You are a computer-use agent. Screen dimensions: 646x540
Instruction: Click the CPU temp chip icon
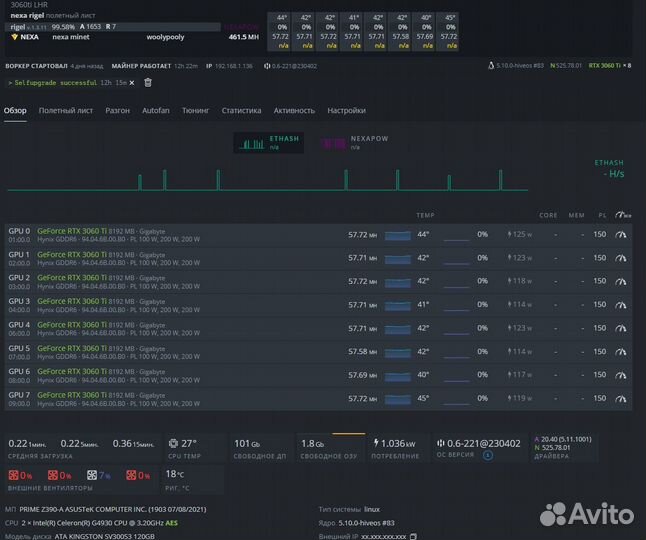[x=173, y=443]
